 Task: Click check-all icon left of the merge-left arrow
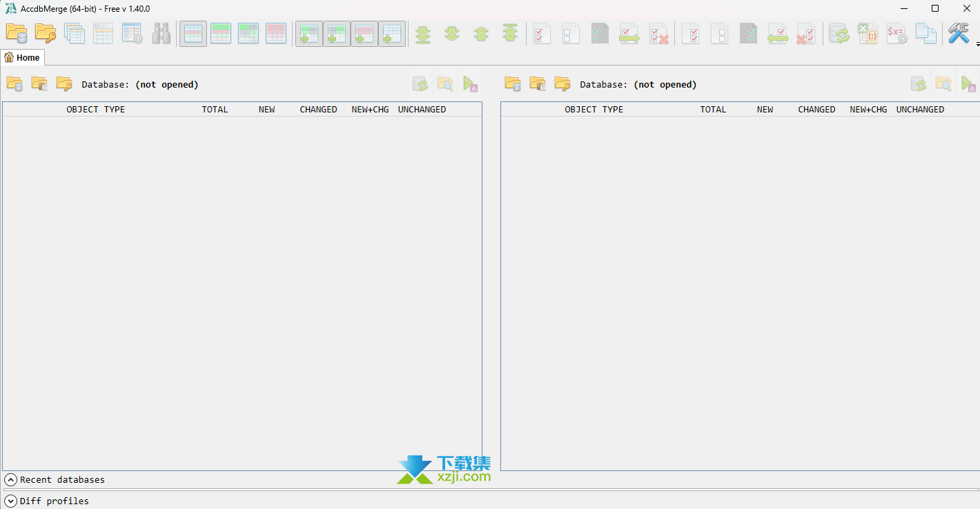tap(691, 33)
